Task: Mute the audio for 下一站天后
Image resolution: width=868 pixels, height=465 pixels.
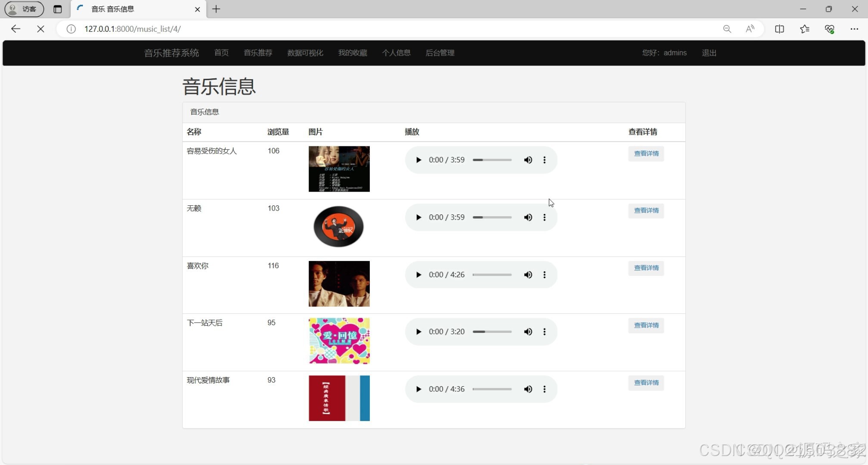Action: pos(528,332)
